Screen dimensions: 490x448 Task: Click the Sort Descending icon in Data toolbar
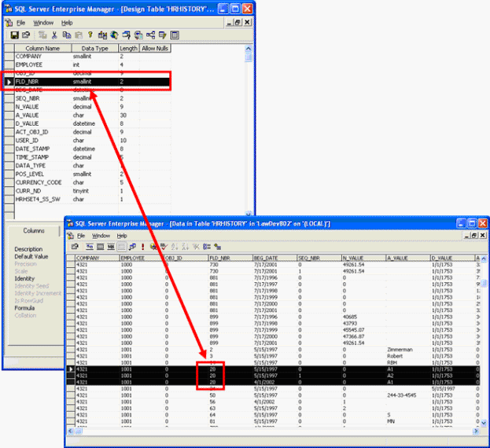(x=186, y=247)
